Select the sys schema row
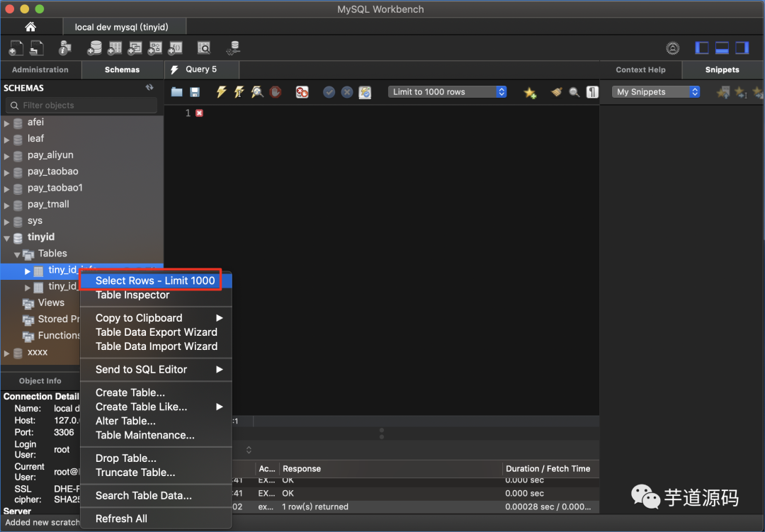765x532 pixels. coord(81,221)
